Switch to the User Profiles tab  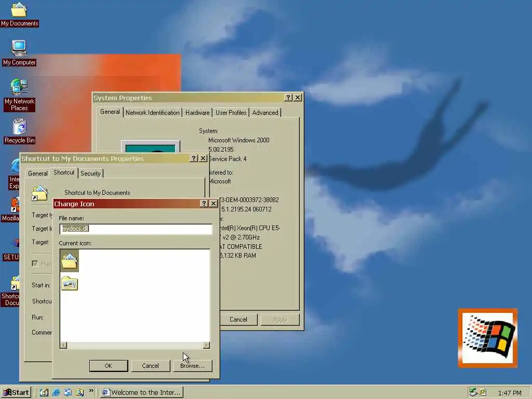point(231,113)
